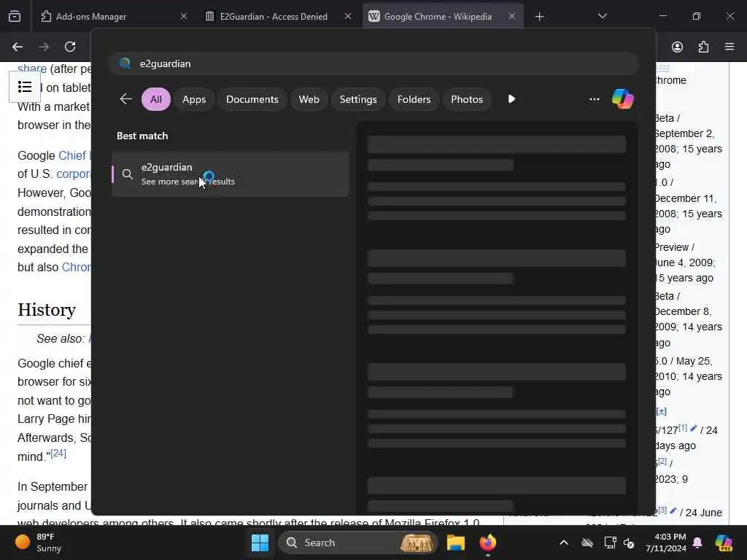Image resolution: width=747 pixels, height=560 pixels.
Task: Toggle the Wikipedia table of contents icon
Action: click(25, 87)
